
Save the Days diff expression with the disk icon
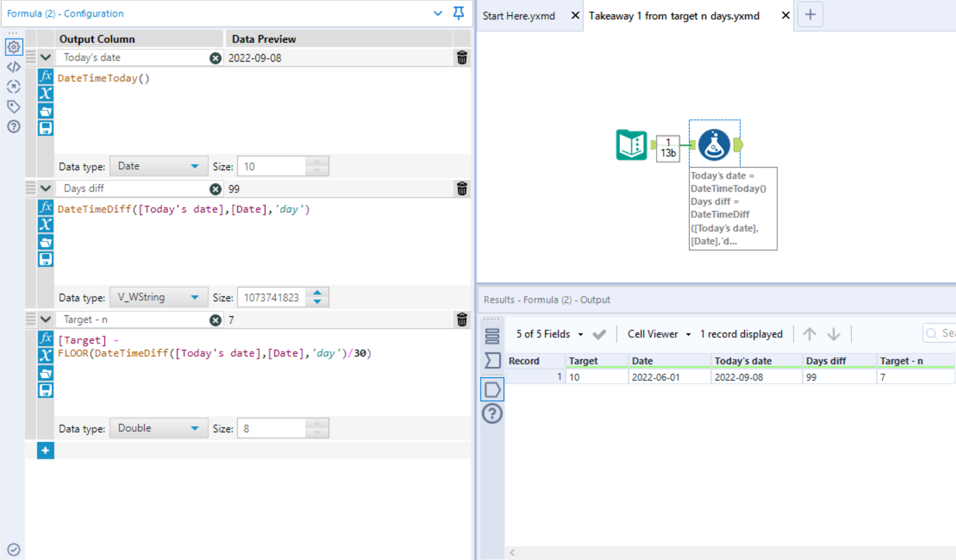click(45, 259)
